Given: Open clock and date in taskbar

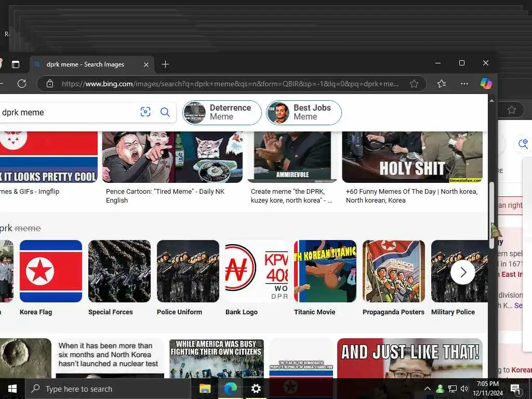Looking at the screenshot, I should [487, 389].
